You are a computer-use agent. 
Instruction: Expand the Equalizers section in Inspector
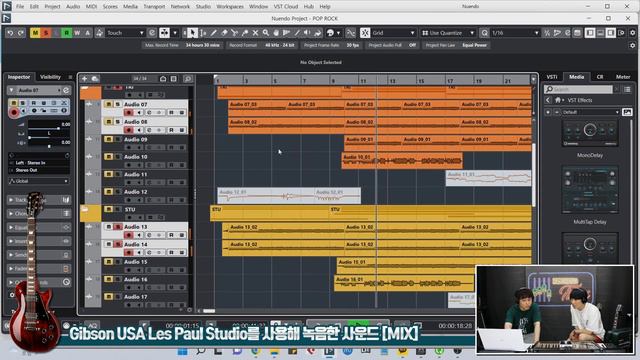[x=39, y=227]
